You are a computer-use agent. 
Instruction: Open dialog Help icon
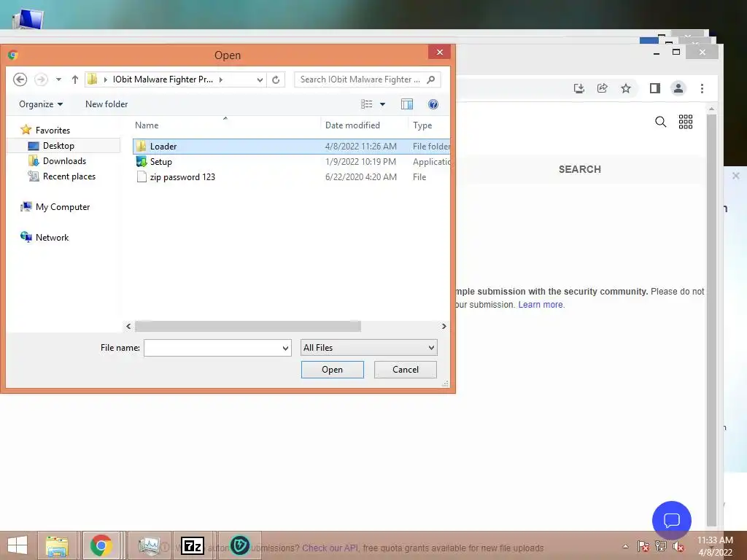[x=433, y=104]
